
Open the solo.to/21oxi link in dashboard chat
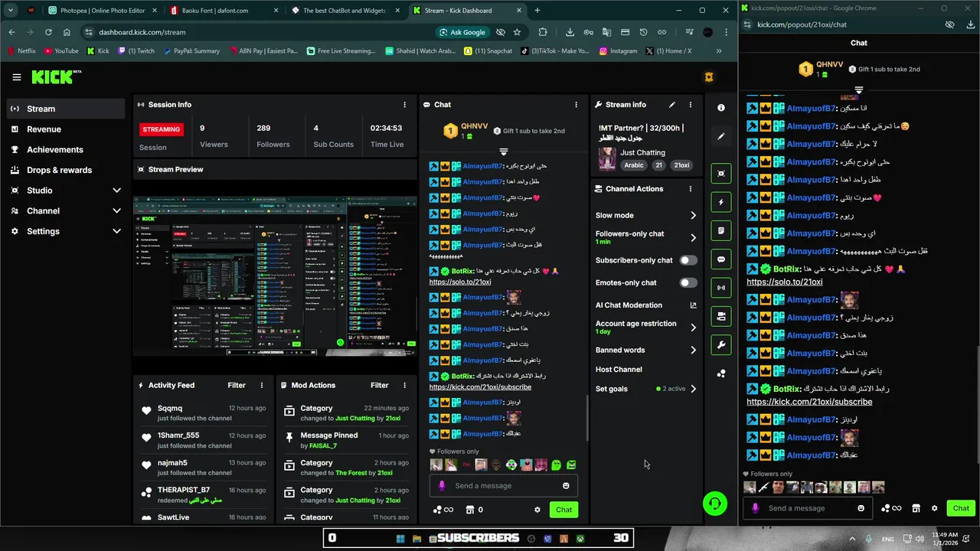[460, 282]
